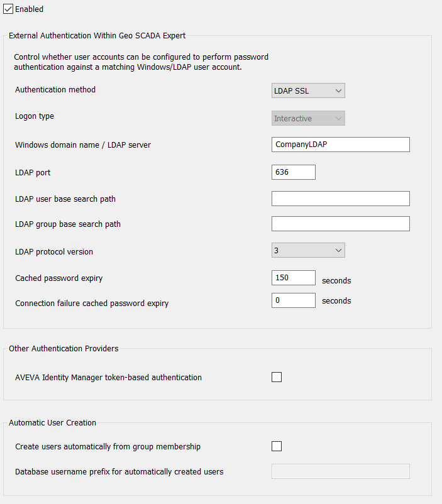Click the Cached password expiry field
442x504 pixels.
click(x=293, y=278)
